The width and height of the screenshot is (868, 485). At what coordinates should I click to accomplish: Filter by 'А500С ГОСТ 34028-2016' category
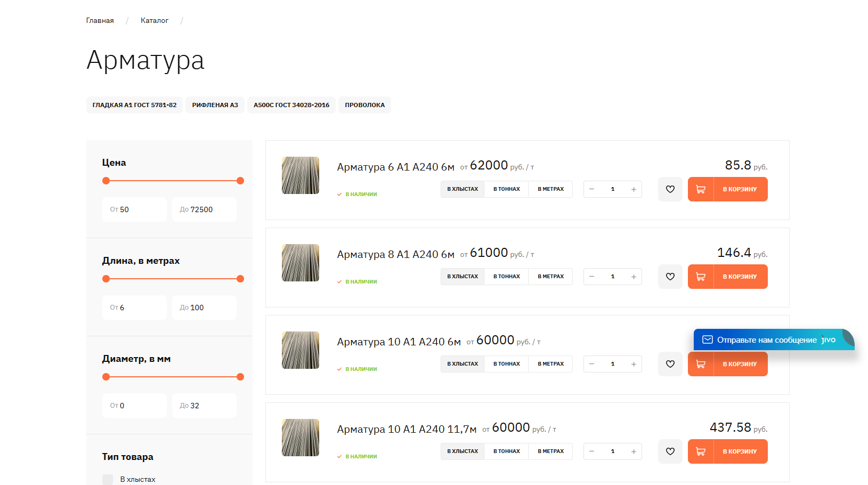291,105
